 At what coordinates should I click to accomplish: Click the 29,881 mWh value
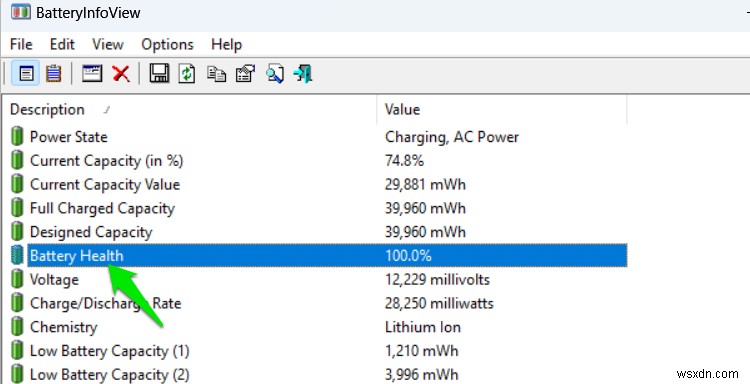[425, 185]
